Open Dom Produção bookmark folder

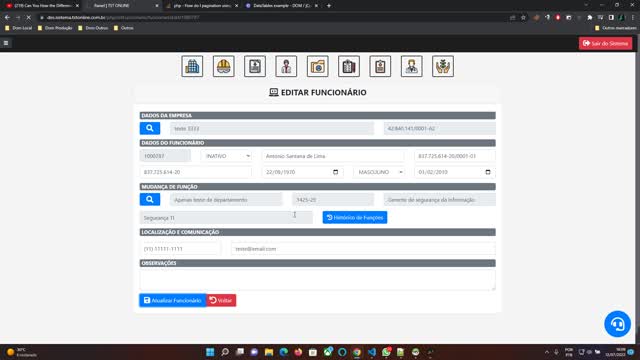(55, 28)
